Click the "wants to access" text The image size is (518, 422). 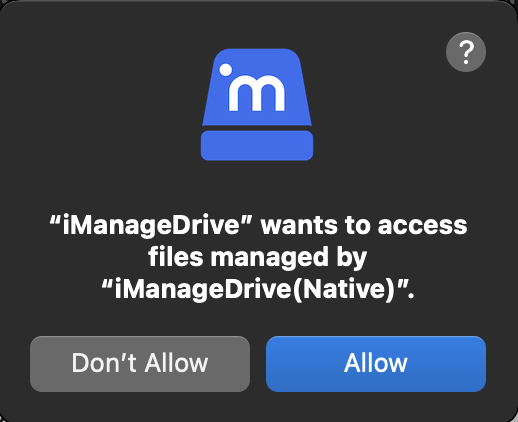point(364,226)
